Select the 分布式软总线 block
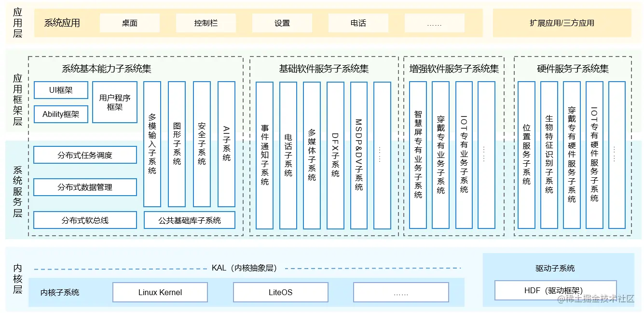The width and height of the screenshot is (644, 313). coord(85,220)
